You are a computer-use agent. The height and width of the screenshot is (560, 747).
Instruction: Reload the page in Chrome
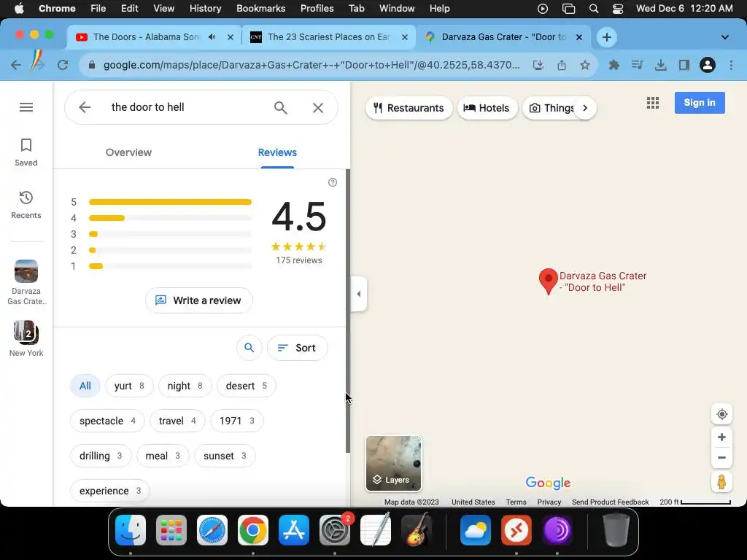coord(63,65)
